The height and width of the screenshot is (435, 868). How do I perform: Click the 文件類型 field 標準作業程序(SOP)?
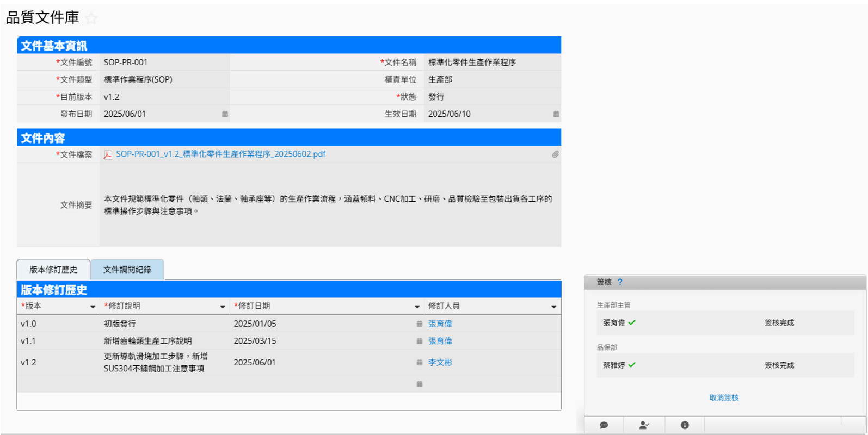(x=165, y=79)
